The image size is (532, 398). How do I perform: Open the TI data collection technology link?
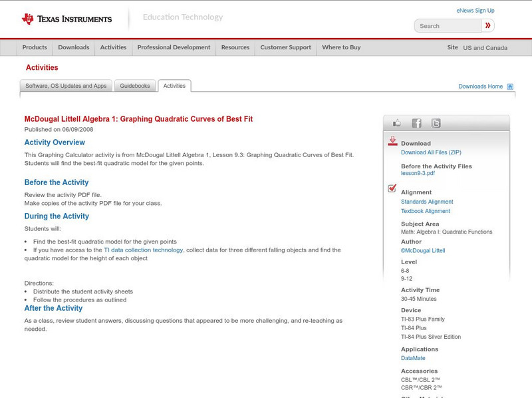pos(143,250)
